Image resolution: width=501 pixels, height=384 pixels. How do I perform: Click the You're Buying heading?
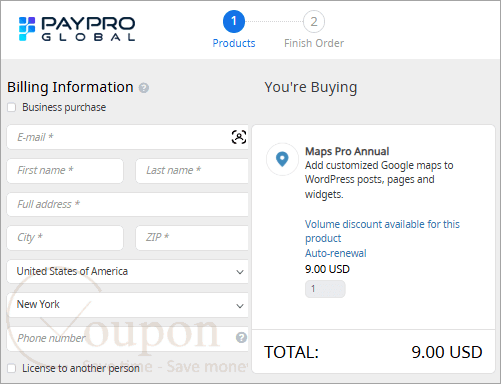coord(311,87)
